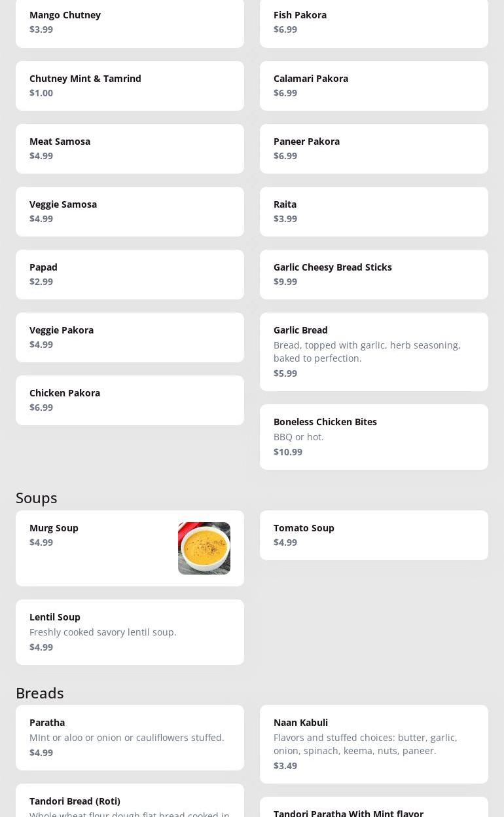Pick the Veggie Pakora item

[x=130, y=337]
